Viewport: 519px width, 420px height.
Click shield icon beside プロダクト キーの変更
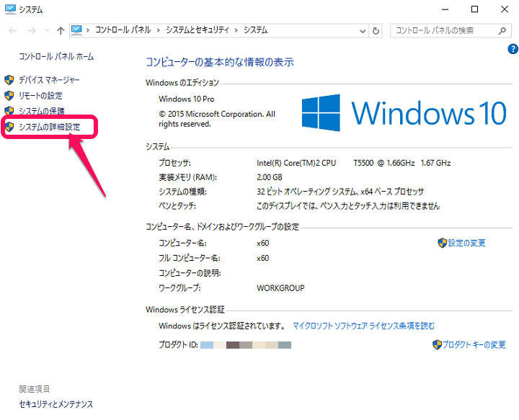point(437,345)
